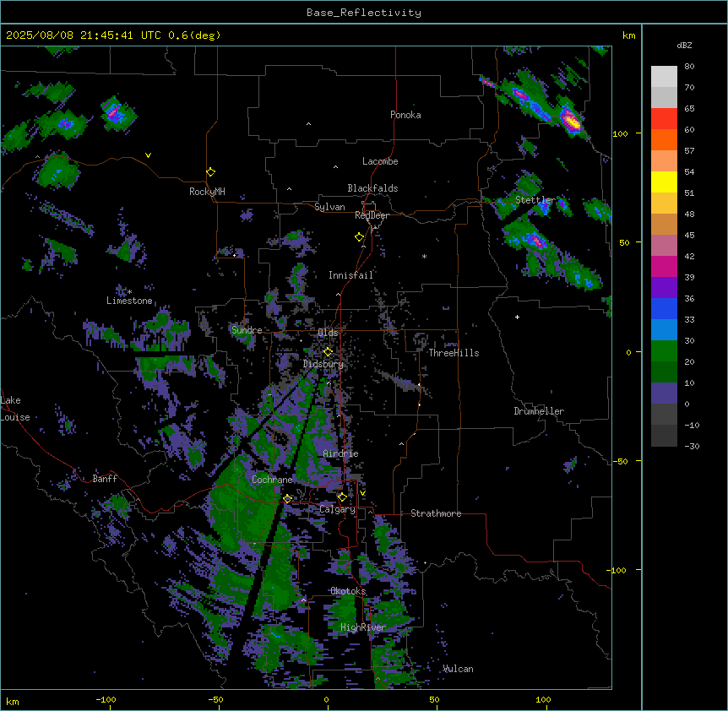Image resolution: width=728 pixels, height=711 pixels.
Task: Select the yellow V marker northwest of RockyMH
Action: coord(148,155)
